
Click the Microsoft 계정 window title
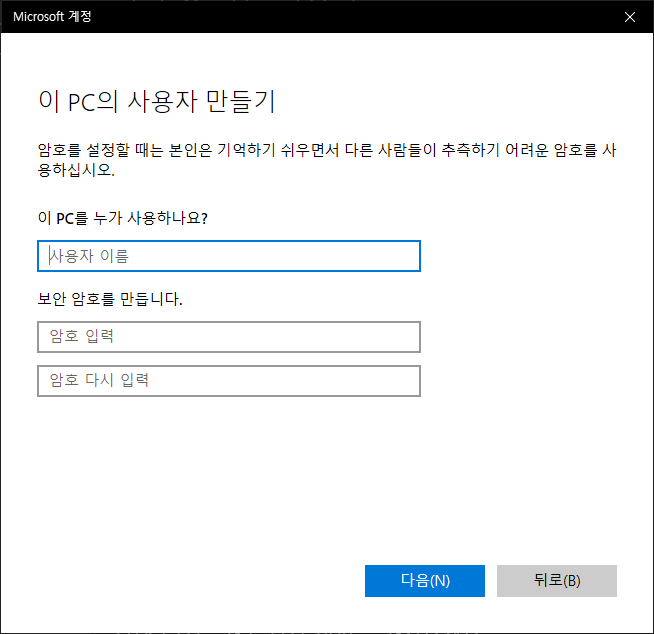click(52, 17)
